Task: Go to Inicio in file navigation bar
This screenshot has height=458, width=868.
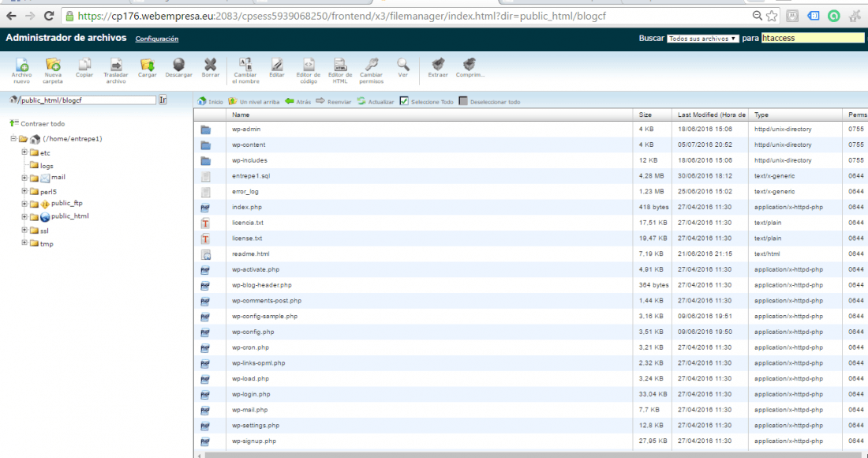Action: click(x=211, y=101)
